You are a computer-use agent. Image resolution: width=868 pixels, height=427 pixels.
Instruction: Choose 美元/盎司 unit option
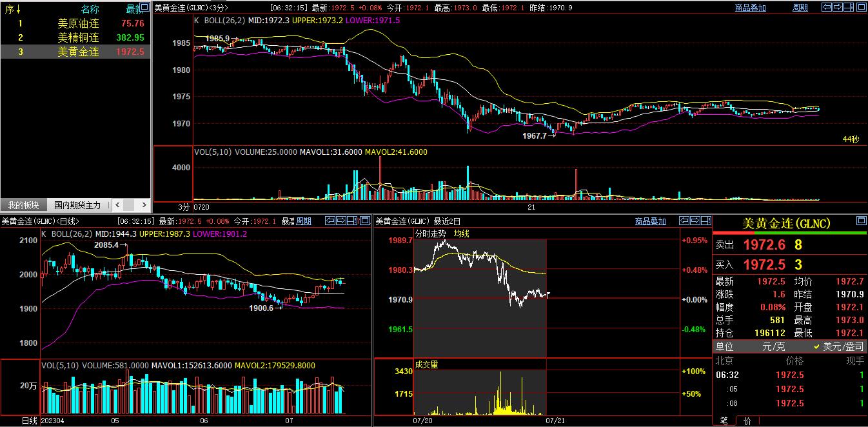click(x=838, y=346)
